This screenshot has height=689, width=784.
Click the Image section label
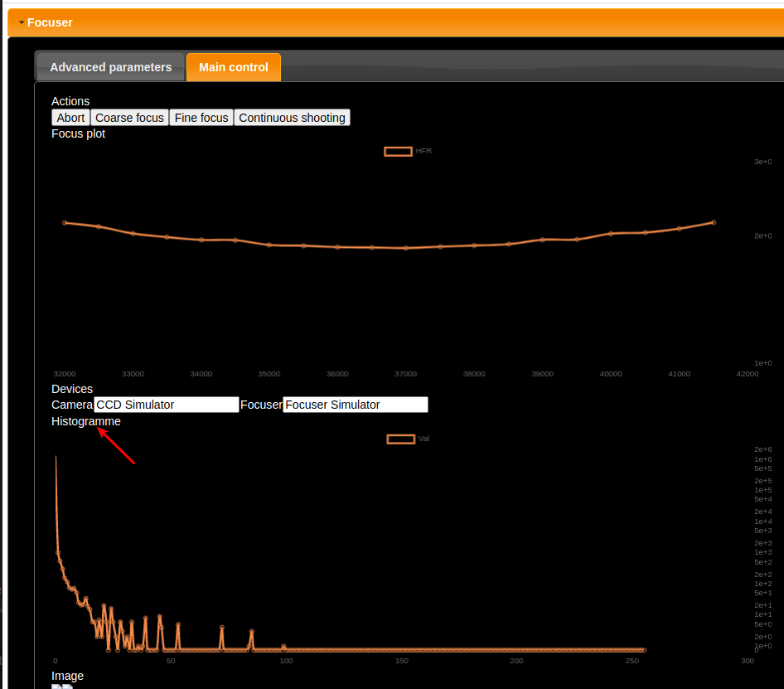[67, 676]
